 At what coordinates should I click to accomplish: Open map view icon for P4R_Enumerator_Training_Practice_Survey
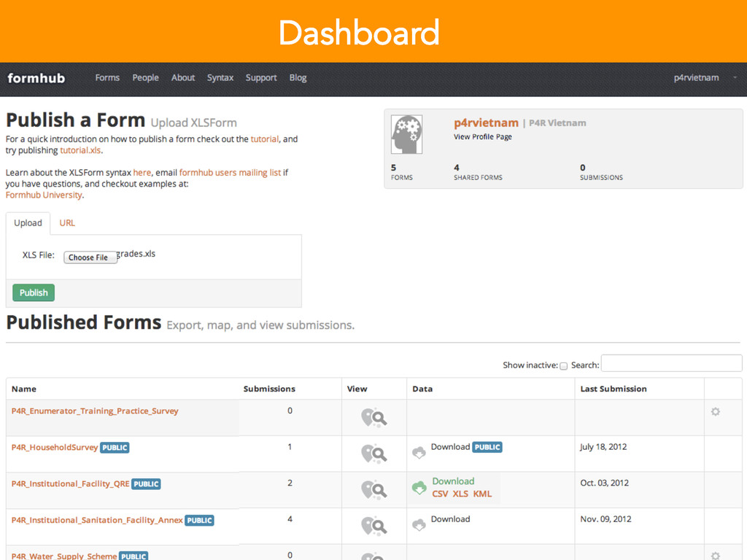point(374,418)
